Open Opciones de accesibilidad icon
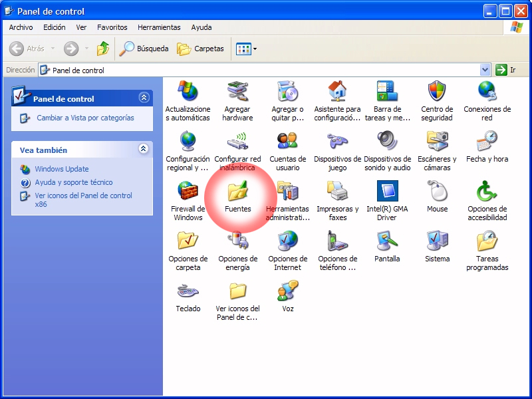532x399 pixels. 487,191
